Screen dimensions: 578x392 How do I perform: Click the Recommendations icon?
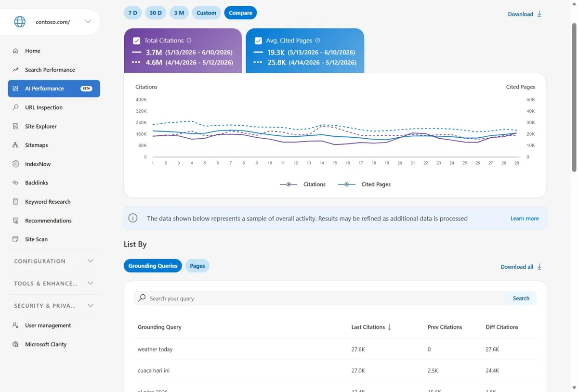[15, 221]
